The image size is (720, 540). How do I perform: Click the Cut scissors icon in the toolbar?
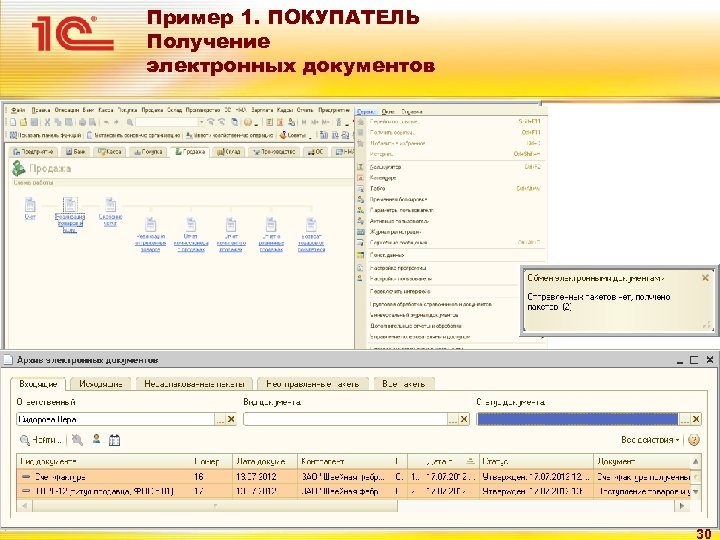click(x=47, y=122)
